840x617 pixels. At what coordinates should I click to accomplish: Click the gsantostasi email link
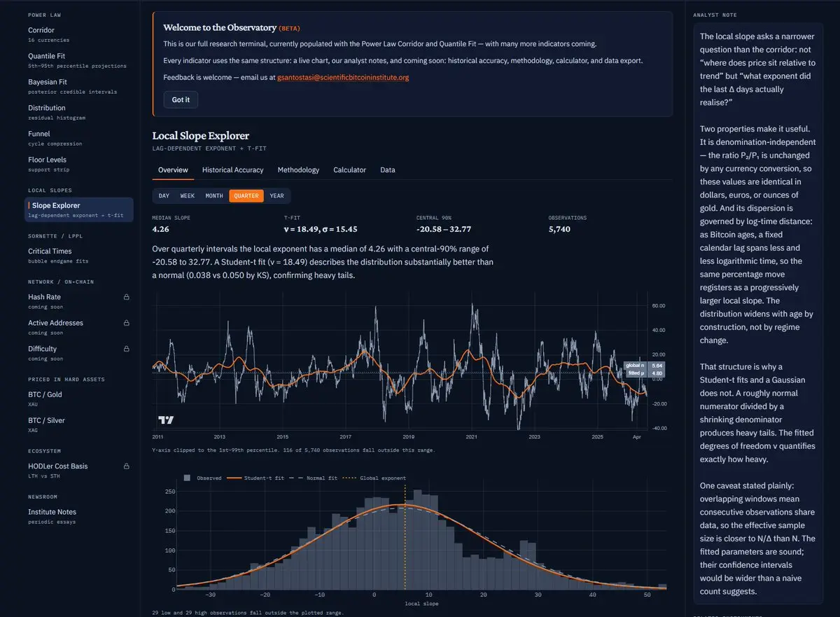click(343, 78)
